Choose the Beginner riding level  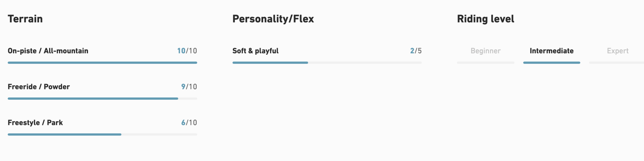pyautogui.click(x=485, y=51)
